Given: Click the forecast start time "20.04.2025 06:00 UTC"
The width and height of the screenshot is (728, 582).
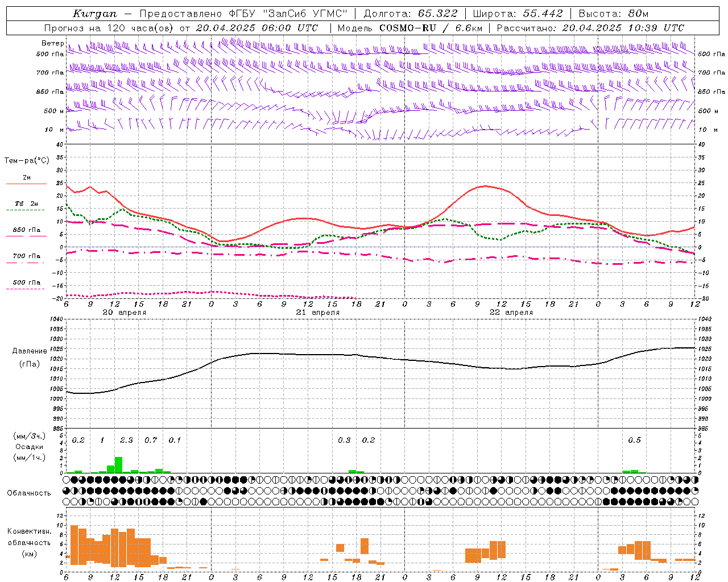Looking at the screenshot, I should coord(257,28).
